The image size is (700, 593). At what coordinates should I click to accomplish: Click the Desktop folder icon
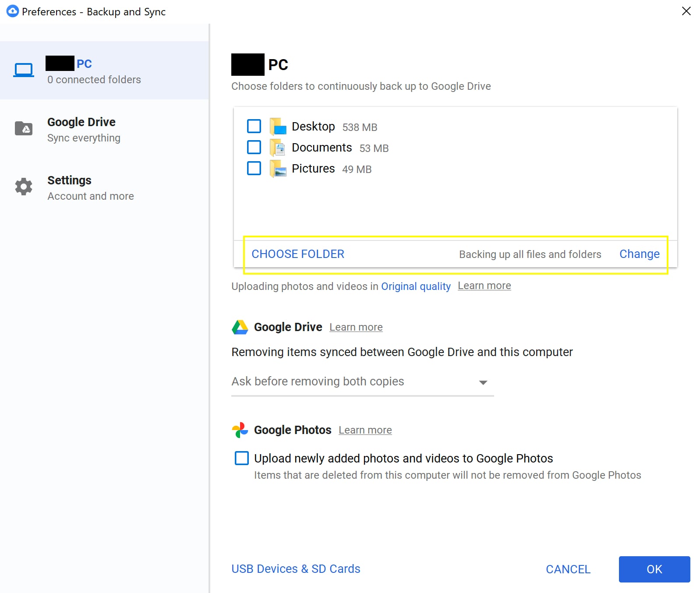278,127
